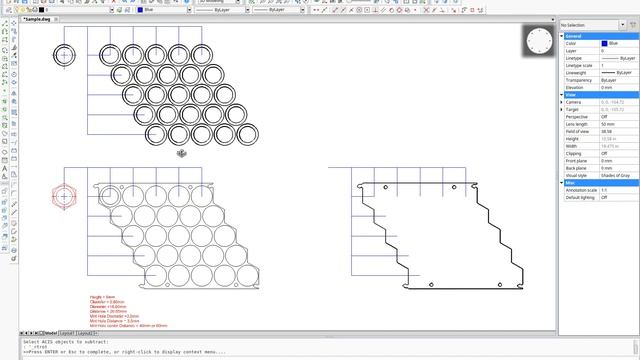
Task: Click the Visual style Shades of Gray value
Action: 619,176
